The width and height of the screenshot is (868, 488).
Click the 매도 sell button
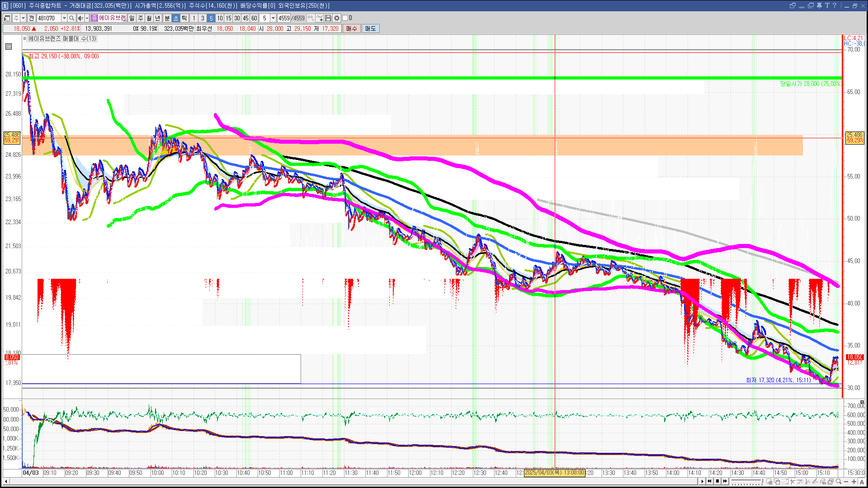click(370, 28)
